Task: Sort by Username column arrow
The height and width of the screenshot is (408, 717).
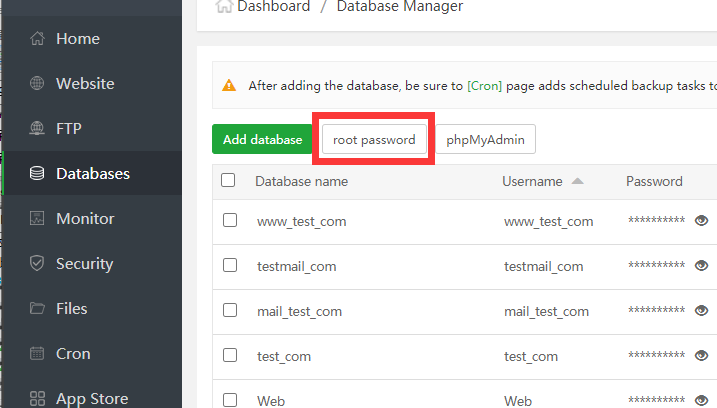Action: coord(577,181)
